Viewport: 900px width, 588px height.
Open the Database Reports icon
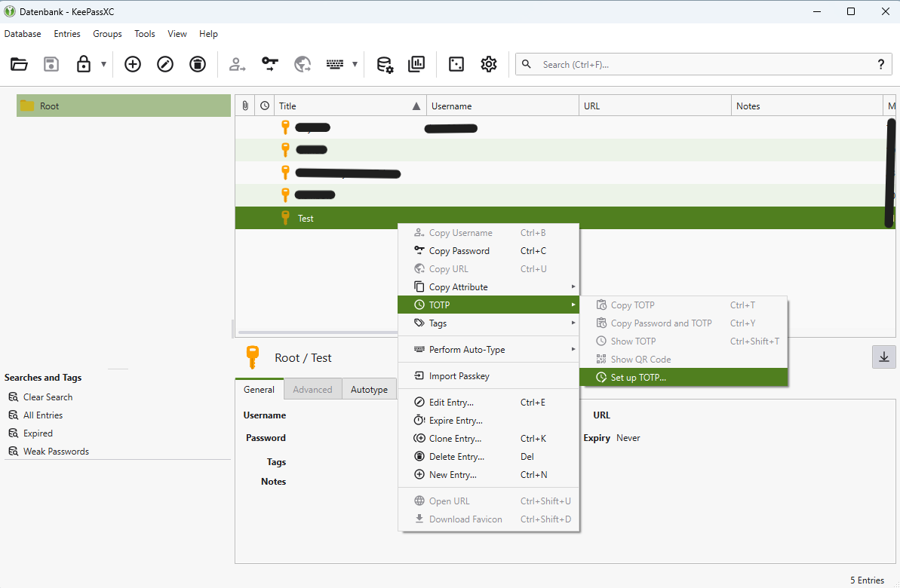coord(416,64)
